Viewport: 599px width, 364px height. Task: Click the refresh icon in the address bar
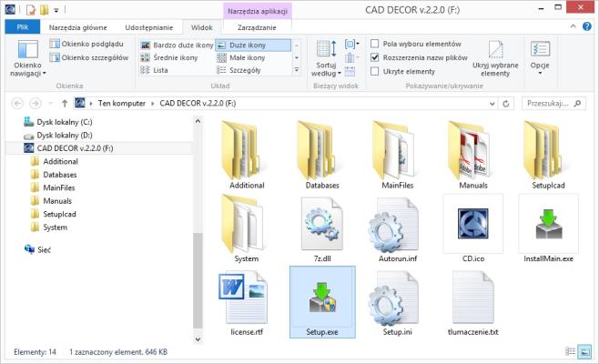click(506, 104)
